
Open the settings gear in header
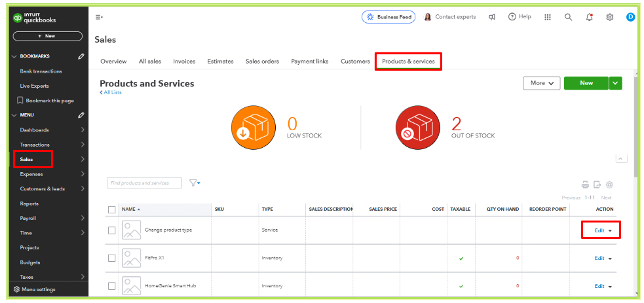click(x=610, y=17)
